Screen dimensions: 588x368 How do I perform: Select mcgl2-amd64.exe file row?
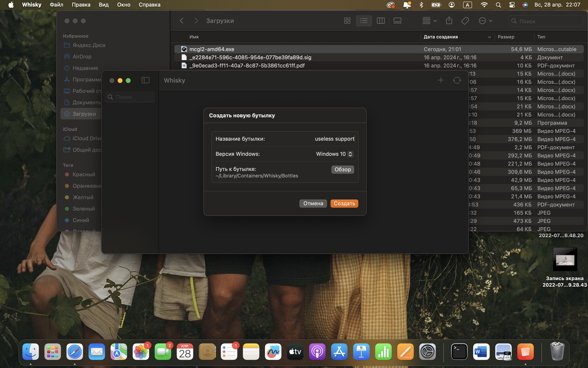click(x=379, y=49)
